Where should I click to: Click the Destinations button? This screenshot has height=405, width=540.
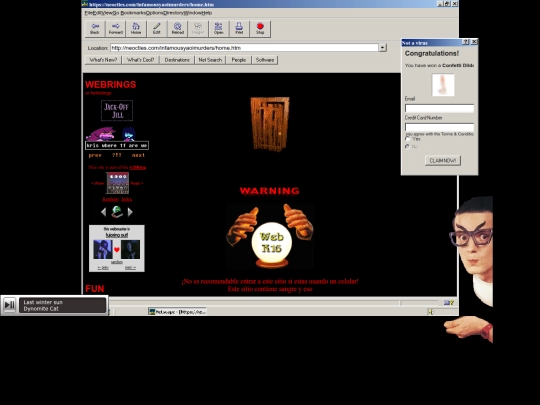point(177,60)
